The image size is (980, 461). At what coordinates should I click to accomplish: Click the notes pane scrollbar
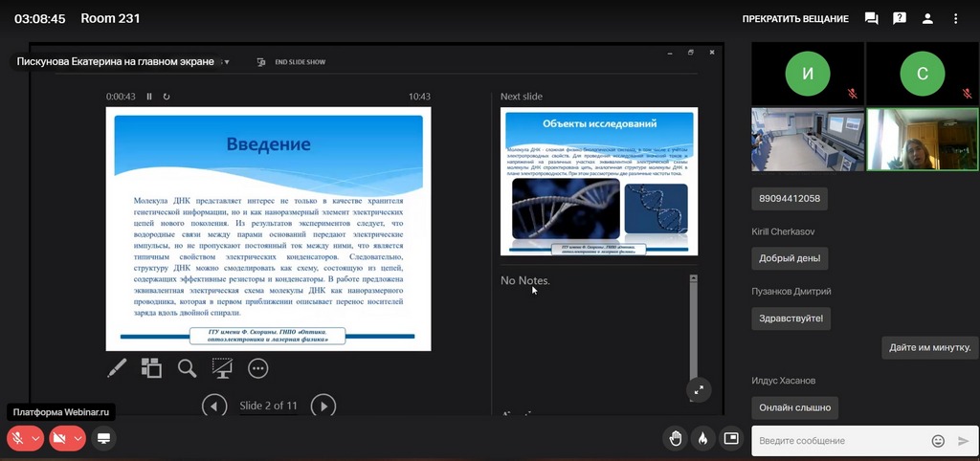[x=693, y=338]
